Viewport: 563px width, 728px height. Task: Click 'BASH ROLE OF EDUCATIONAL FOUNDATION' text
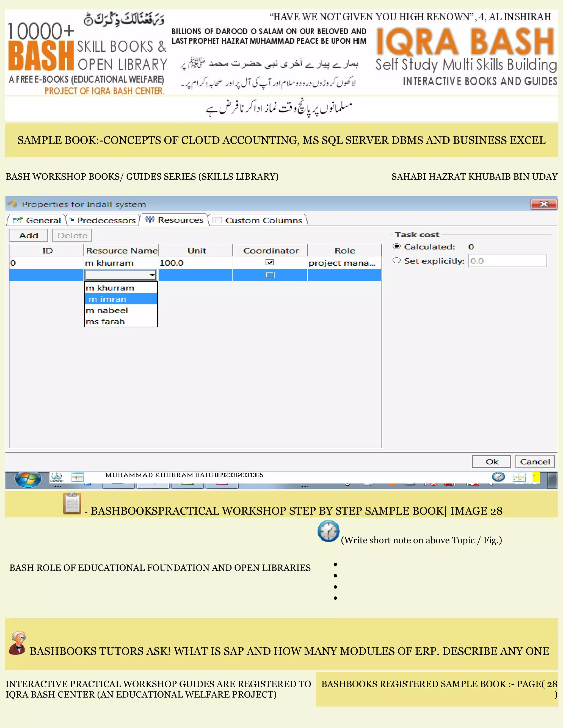[160, 568]
